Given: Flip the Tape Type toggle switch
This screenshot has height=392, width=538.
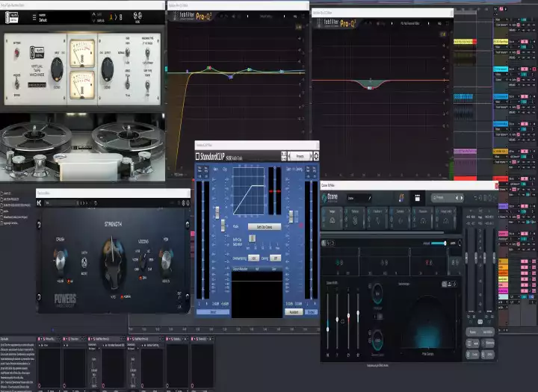Looking at the screenshot, I should point(147,84).
